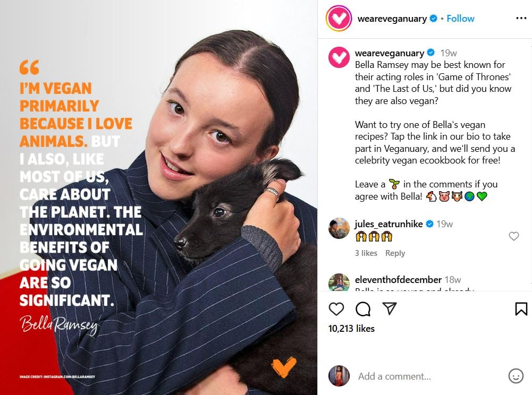532x395 pixels.
Task: Click the weareveganuary username in the caption
Action: click(389, 53)
